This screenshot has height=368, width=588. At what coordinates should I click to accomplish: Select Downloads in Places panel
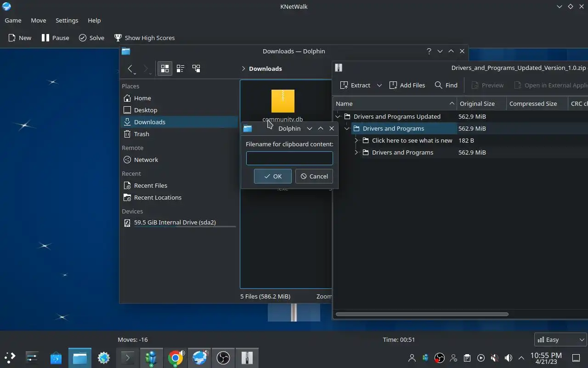click(x=179, y=122)
